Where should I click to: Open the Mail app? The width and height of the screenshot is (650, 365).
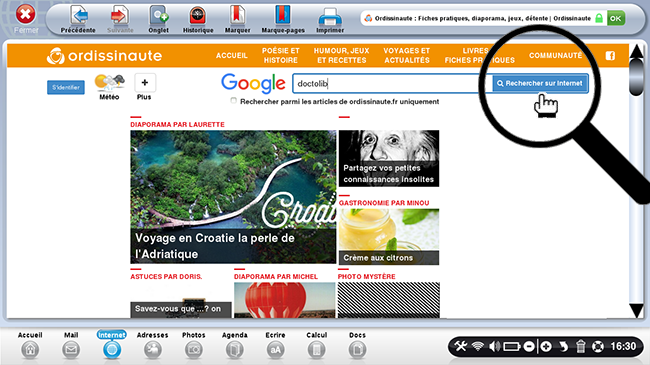[71, 346]
